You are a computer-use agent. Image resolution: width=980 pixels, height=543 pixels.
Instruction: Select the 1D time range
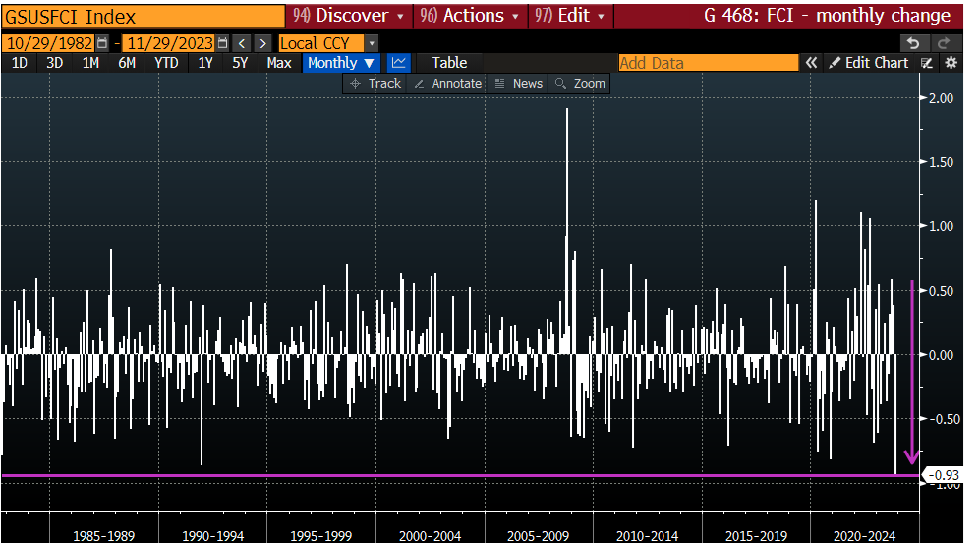click(x=20, y=63)
